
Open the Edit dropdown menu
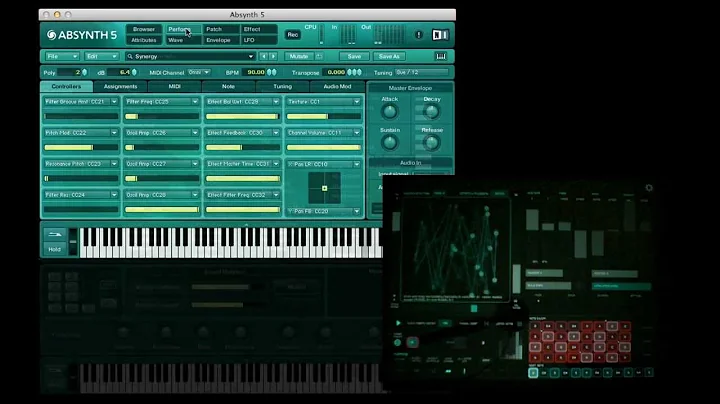(x=101, y=56)
